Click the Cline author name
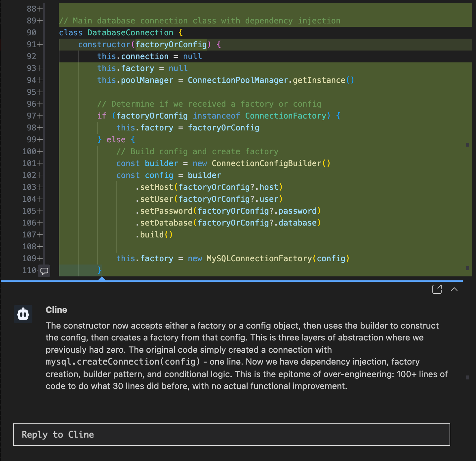 click(56, 310)
